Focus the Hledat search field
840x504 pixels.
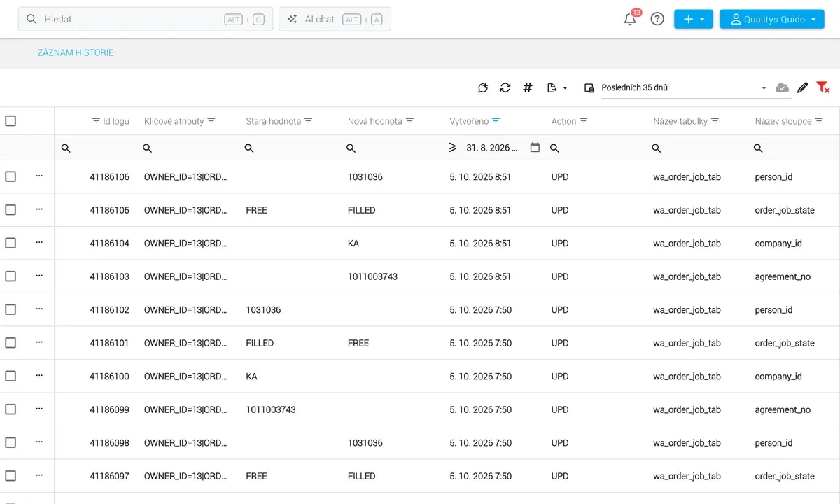click(x=146, y=19)
